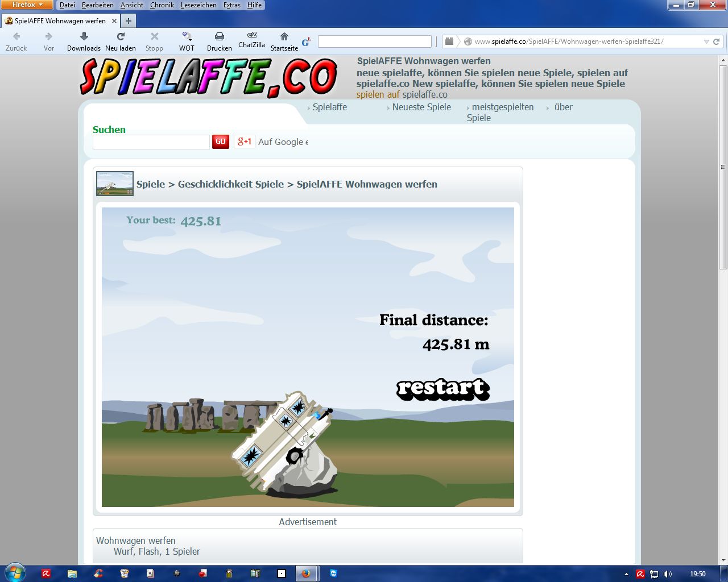Screen dimensions: 728x582
Task: Click the Downloads toolbar icon
Action: click(84, 37)
